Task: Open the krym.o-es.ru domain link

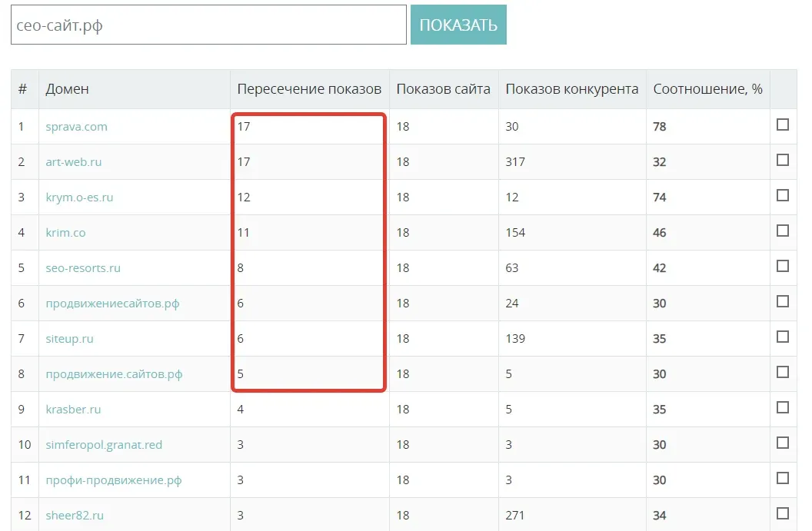Action: click(79, 197)
